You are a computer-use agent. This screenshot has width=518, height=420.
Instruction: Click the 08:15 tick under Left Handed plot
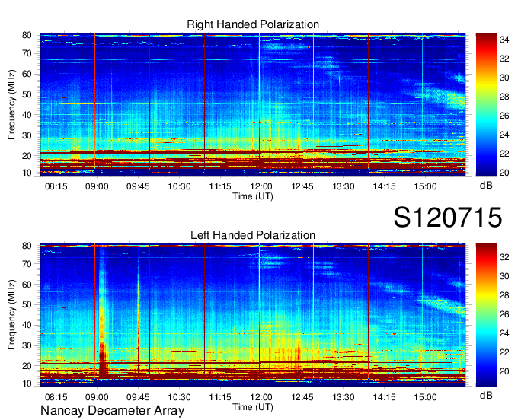pyautogui.click(x=56, y=397)
